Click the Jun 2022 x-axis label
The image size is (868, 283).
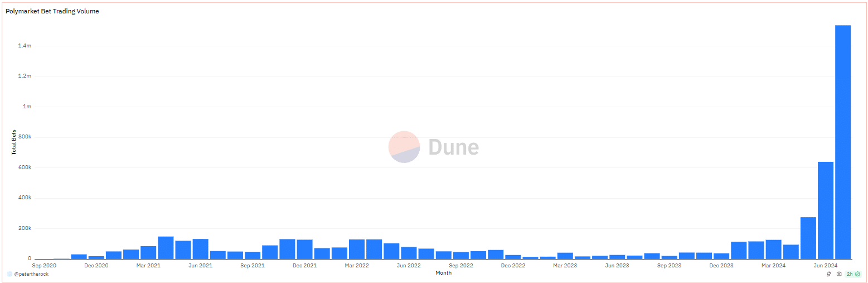tap(409, 266)
